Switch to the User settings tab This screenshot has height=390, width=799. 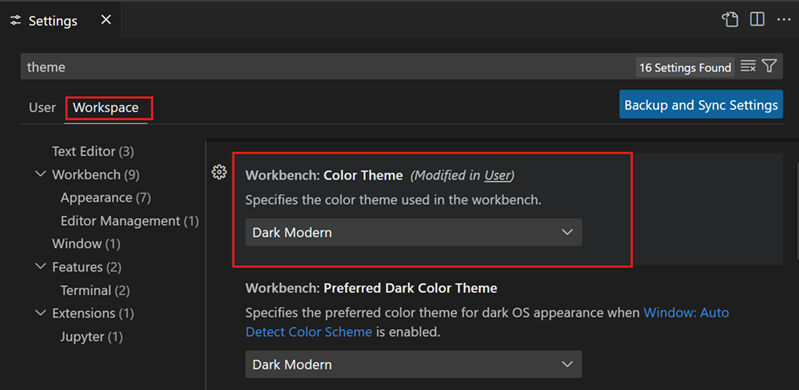coord(42,108)
